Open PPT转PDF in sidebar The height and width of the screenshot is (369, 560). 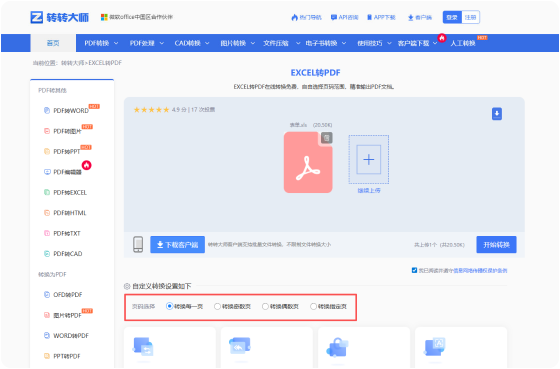tap(67, 356)
